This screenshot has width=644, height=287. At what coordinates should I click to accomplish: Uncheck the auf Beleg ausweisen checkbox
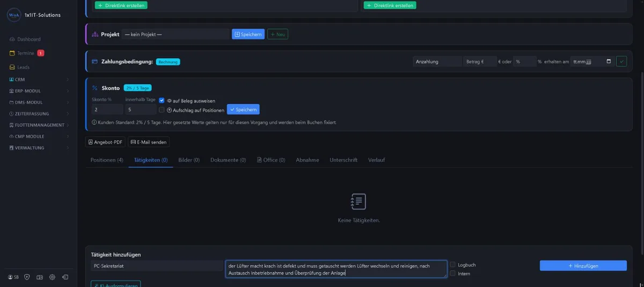click(x=162, y=101)
